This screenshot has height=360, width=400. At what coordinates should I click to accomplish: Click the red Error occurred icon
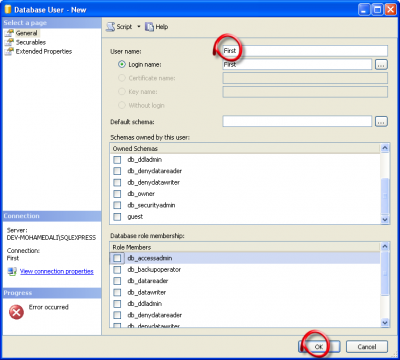(16, 312)
